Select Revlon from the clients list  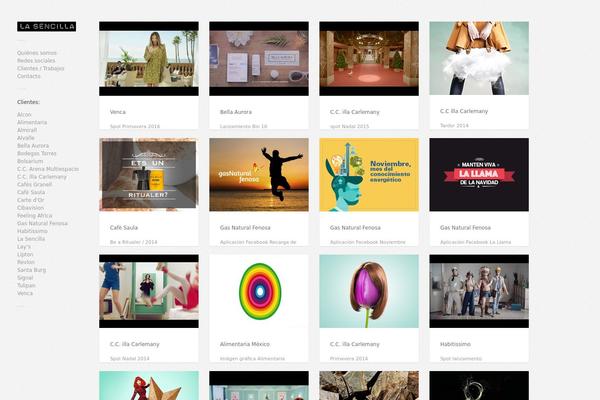26,262
